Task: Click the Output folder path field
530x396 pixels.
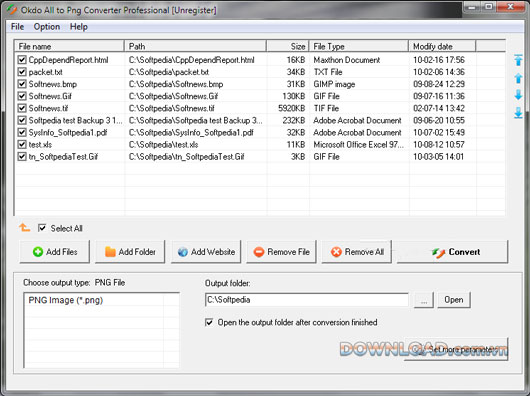Action: [307, 300]
